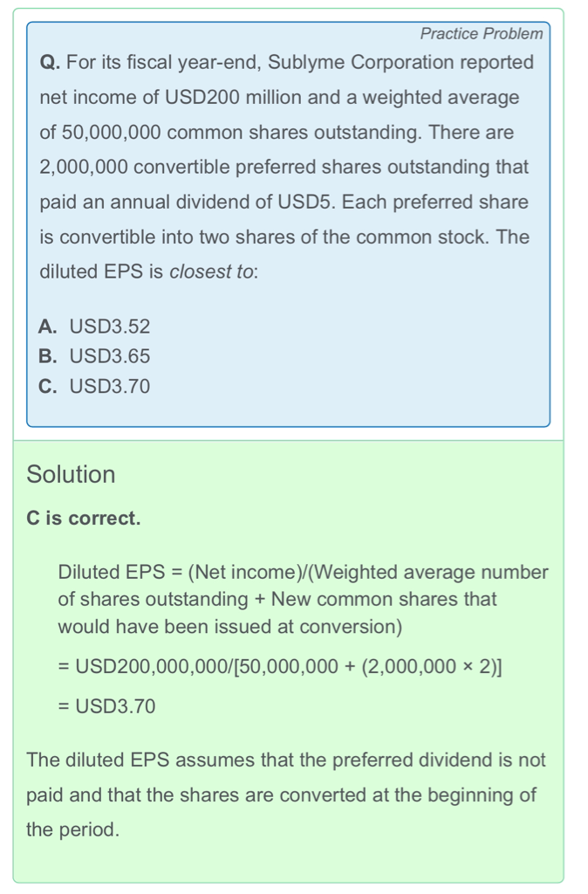Click the Practice Problem label
This screenshot has height=894, width=588.
pyautogui.click(x=481, y=34)
